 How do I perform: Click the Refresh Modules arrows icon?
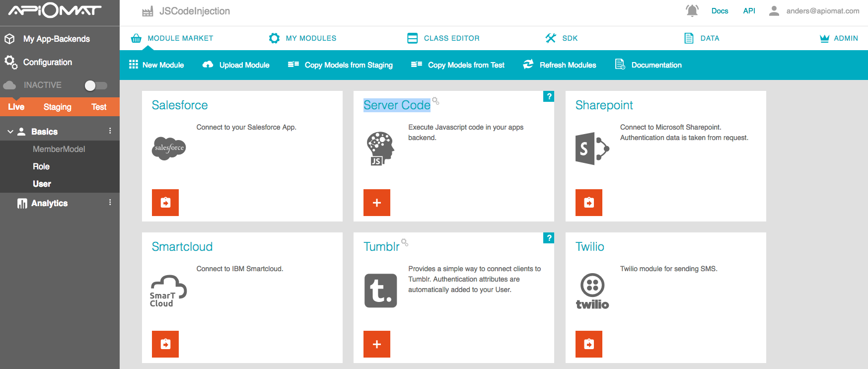tap(528, 65)
